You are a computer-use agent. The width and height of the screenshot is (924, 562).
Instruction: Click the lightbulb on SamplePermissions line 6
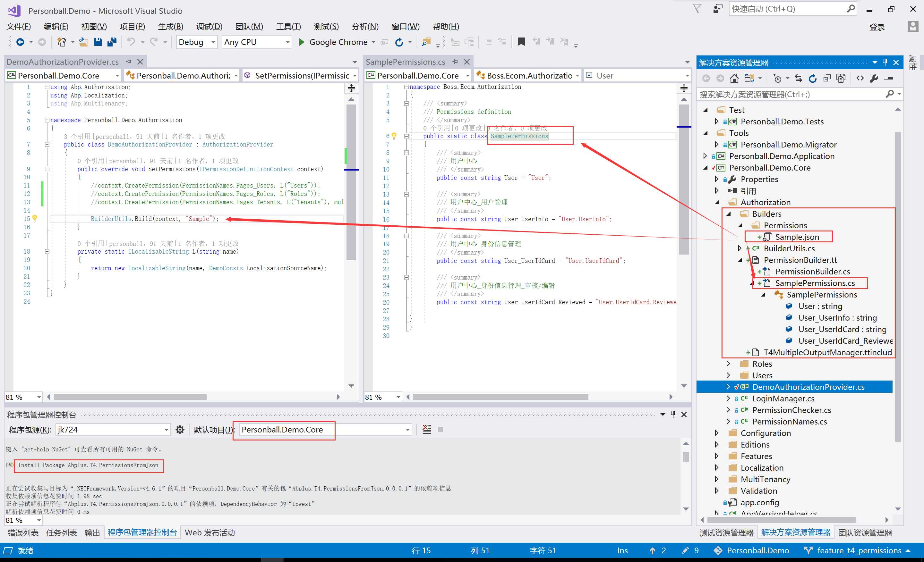click(394, 136)
